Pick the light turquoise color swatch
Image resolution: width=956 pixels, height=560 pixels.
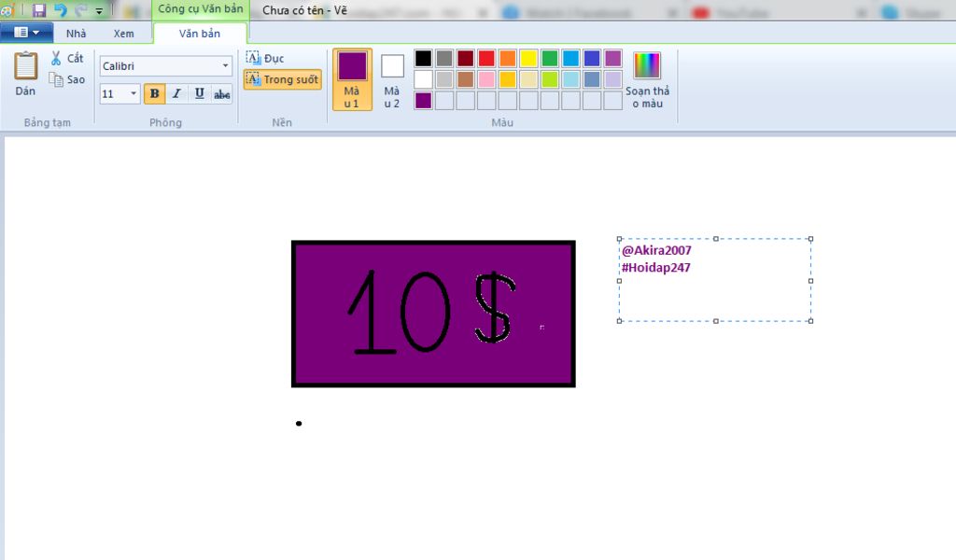tap(570, 79)
